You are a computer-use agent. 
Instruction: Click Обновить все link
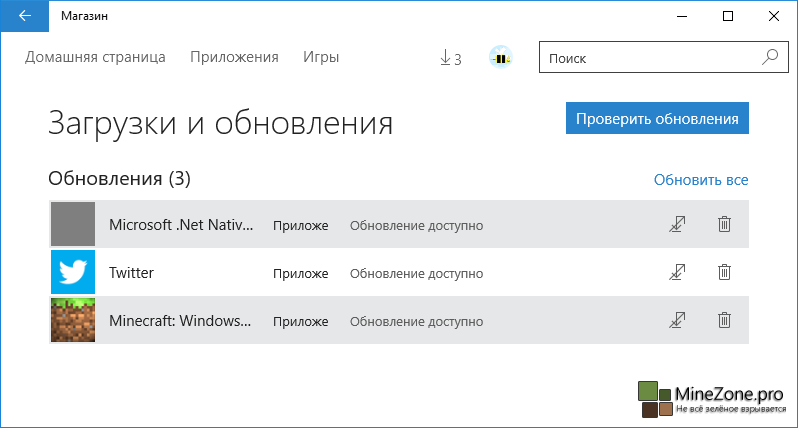(x=700, y=180)
